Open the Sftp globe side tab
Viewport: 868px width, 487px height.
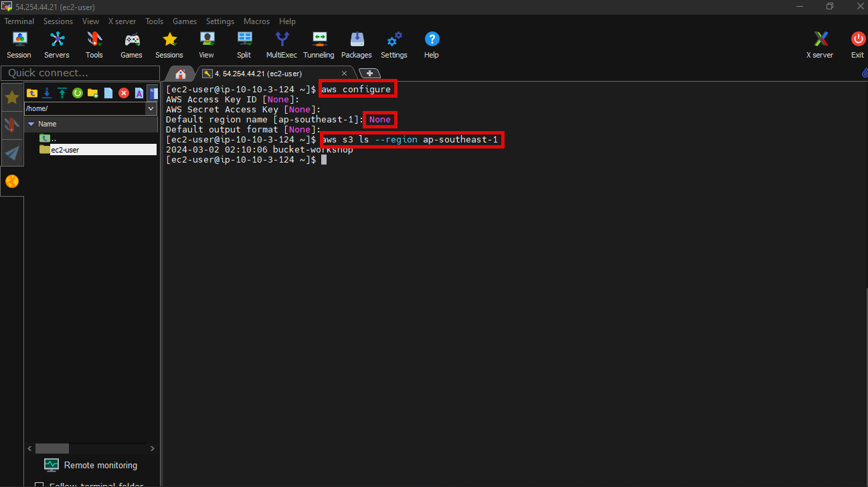(12, 181)
